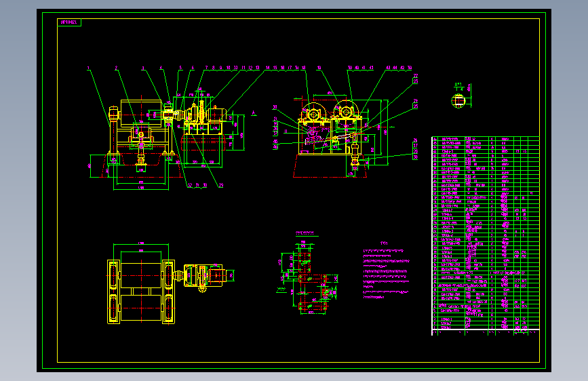Click part balloon number 4

[x=161, y=68]
